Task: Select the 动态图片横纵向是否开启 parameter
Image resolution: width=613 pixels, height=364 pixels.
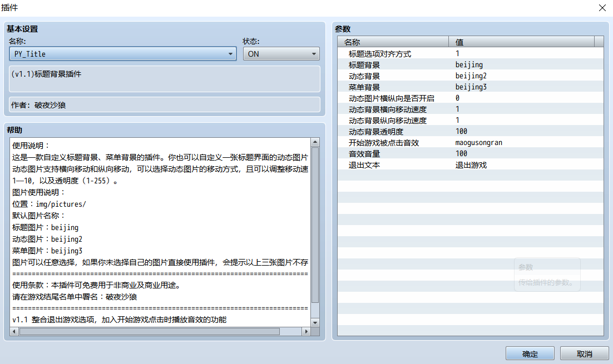Action: point(470,98)
